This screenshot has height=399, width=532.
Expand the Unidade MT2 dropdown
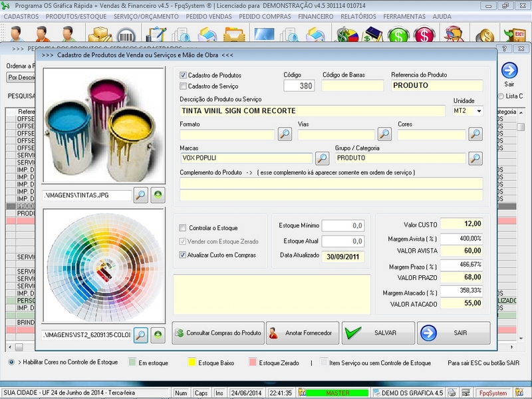point(478,111)
